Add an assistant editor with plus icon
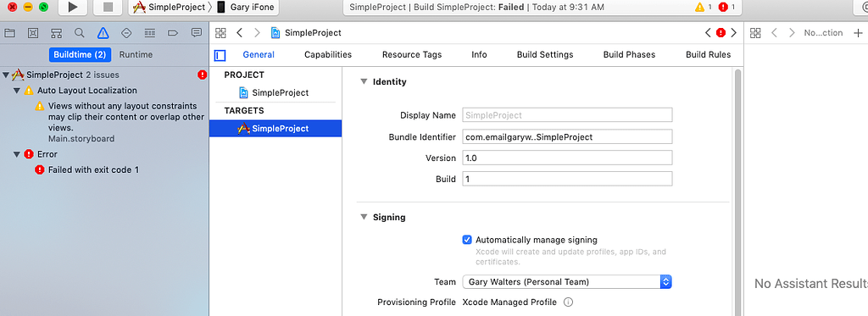 [858, 33]
